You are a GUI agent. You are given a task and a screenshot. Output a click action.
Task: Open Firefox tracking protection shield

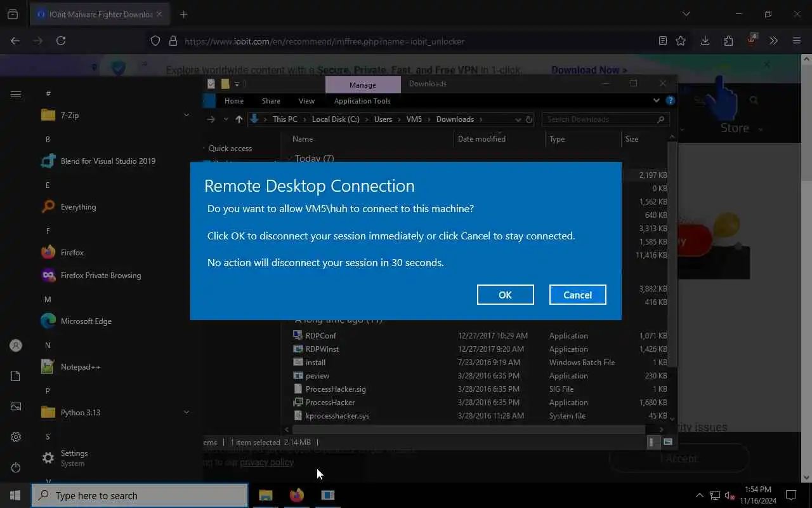point(155,41)
